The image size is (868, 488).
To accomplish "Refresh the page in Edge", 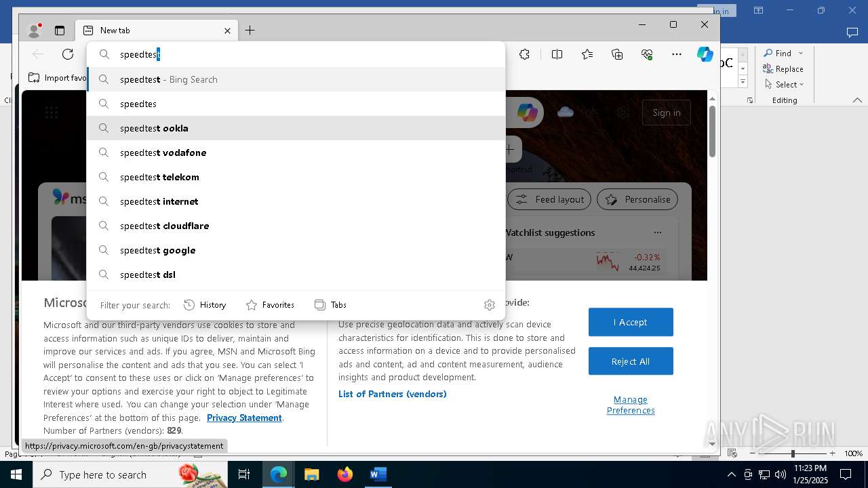I will coord(68,54).
